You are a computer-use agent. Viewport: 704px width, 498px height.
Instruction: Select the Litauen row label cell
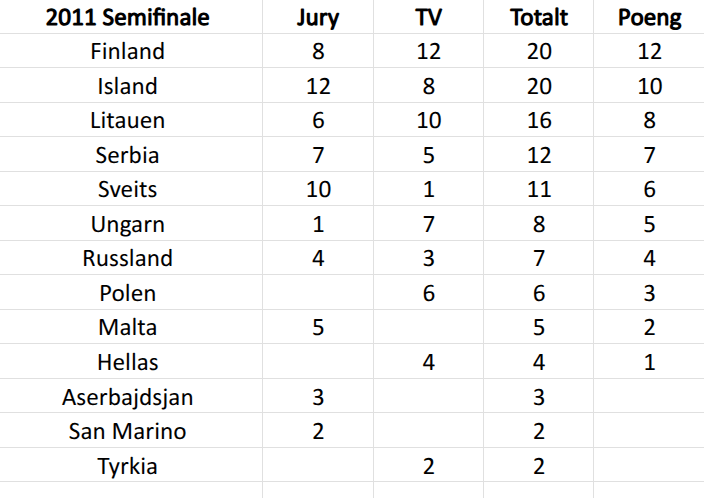pos(127,121)
